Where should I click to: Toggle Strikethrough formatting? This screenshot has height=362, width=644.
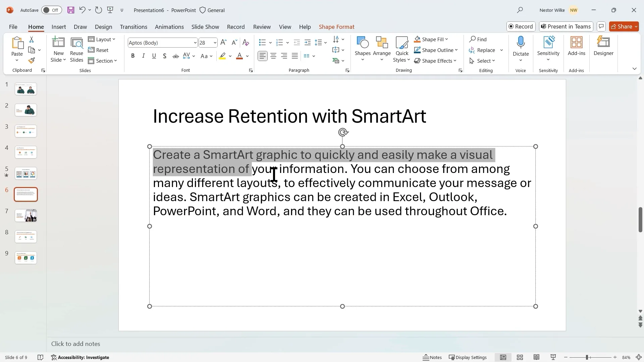coord(175,56)
